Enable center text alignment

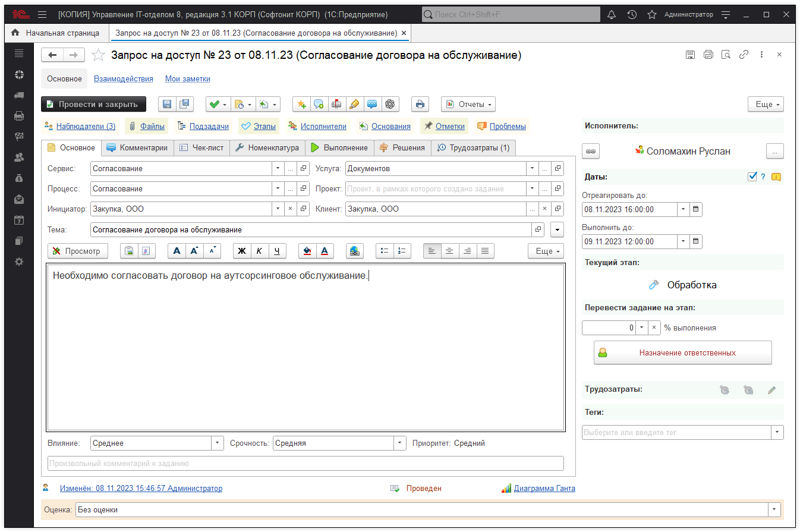(x=449, y=251)
